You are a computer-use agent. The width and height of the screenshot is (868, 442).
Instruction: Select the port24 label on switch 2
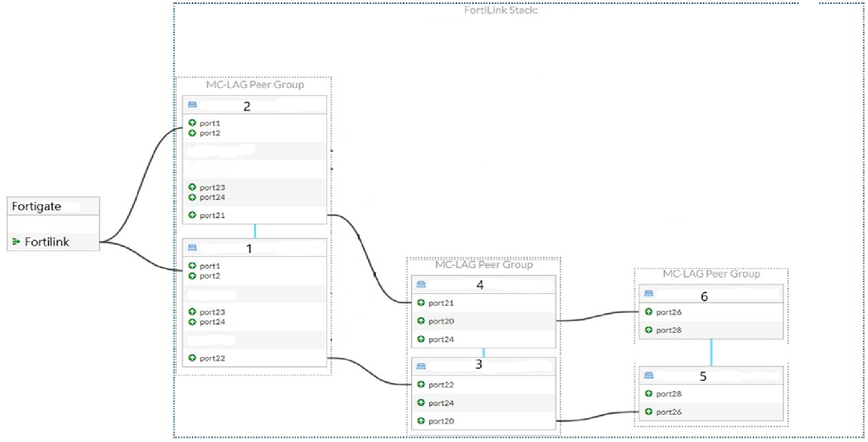(213, 197)
